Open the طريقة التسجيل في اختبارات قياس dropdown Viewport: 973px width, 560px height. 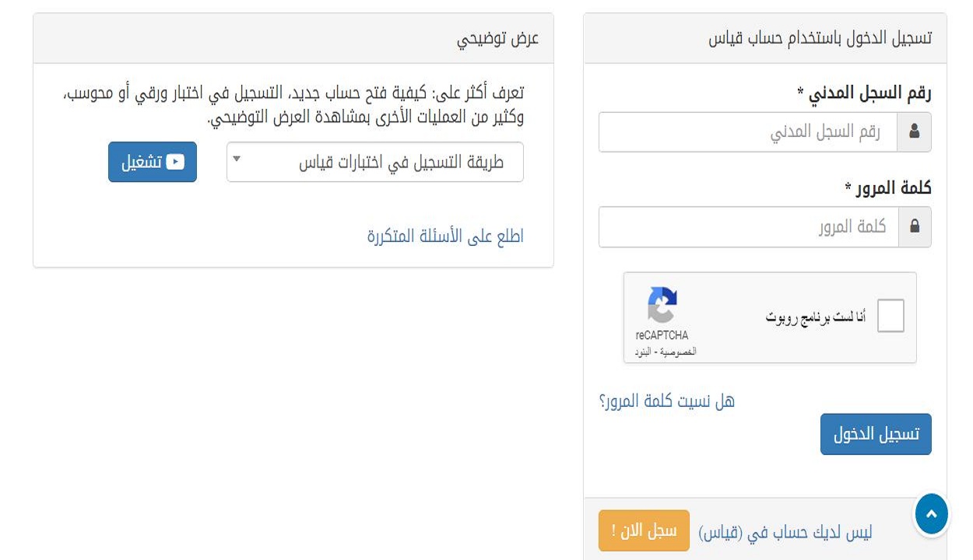(x=375, y=162)
